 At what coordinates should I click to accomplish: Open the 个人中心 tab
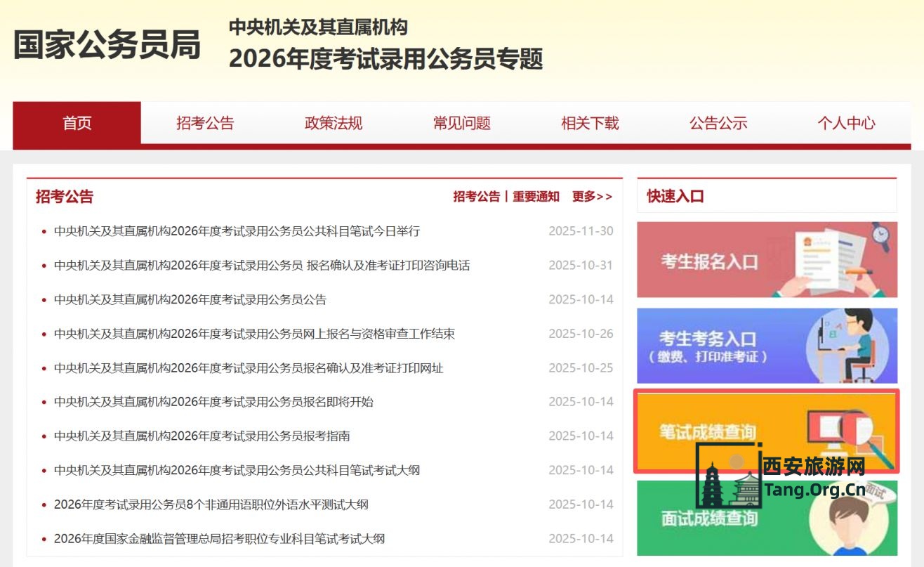click(846, 124)
